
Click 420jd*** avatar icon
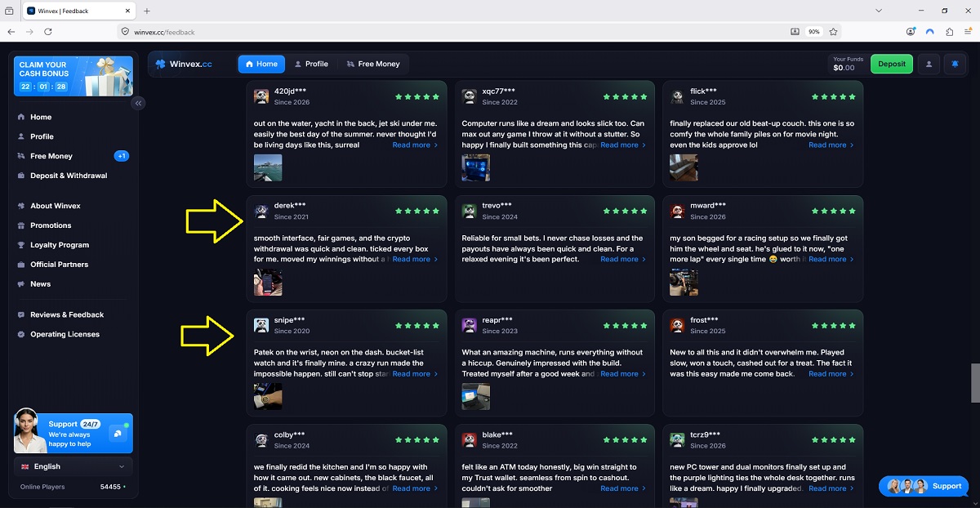[261, 96]
